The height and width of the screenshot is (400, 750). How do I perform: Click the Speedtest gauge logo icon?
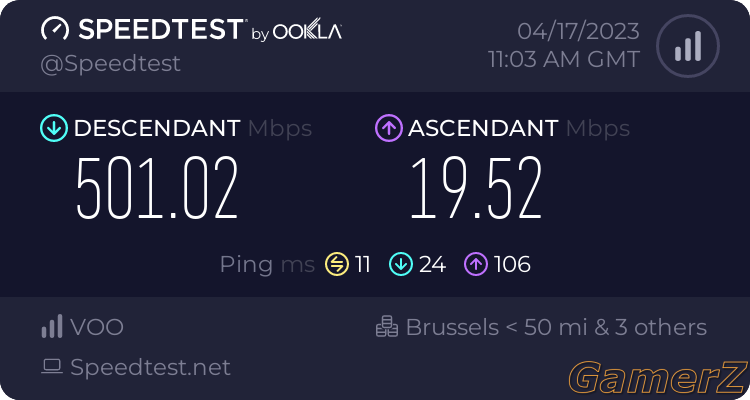[x=55, y=28]
